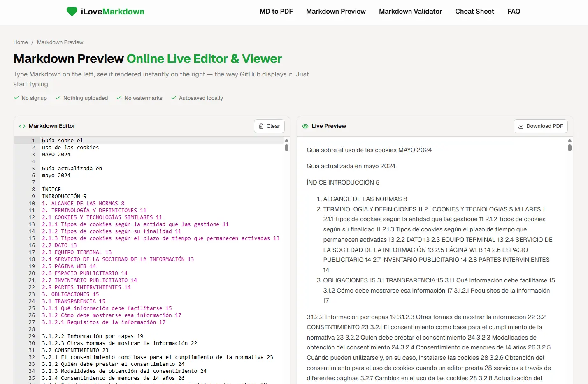Click the 'Live Preview' panel title
The height and width of the screenshot is (384, 588).
[x=329, y=126]
